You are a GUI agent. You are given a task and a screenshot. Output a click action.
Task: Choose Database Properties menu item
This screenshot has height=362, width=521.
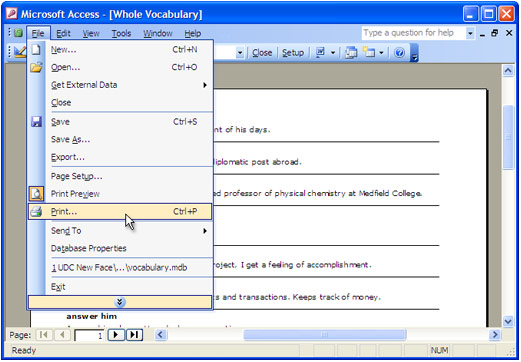tap(120, 248)
